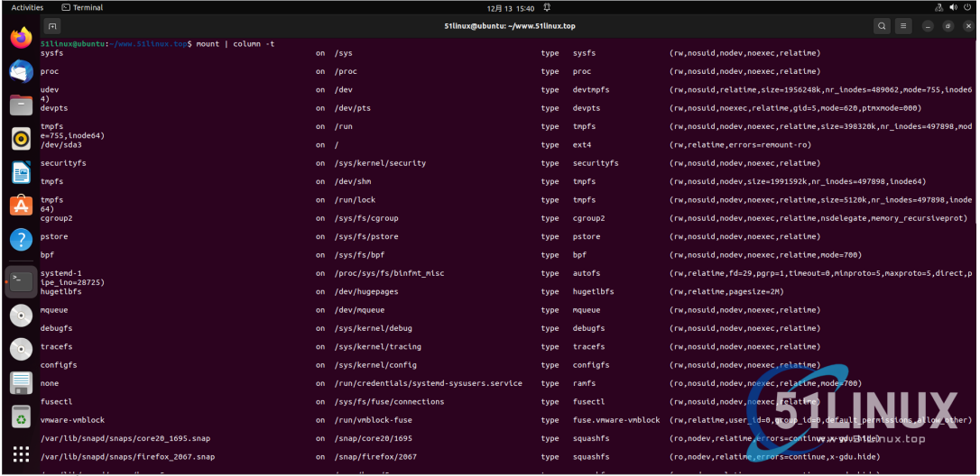This screenshot has width=980, height=476.
Task: Open the clock and calendar panel
Action: pos(511,8)
